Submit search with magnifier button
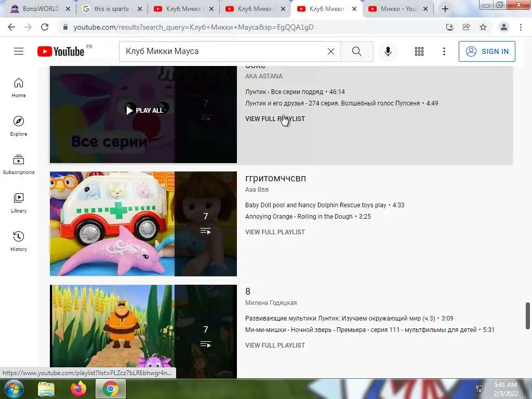The height and width of the screenshot is (399, 532). tap(356, 51)
